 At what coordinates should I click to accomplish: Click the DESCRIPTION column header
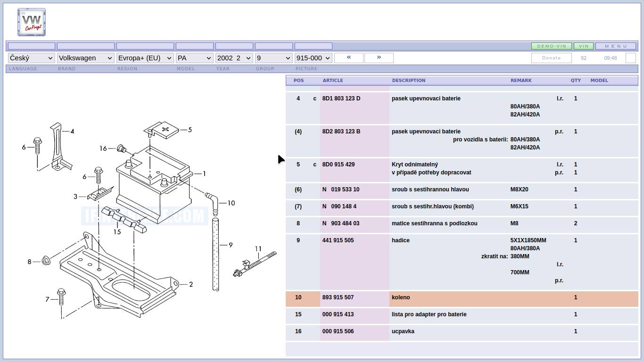point(409,81)
